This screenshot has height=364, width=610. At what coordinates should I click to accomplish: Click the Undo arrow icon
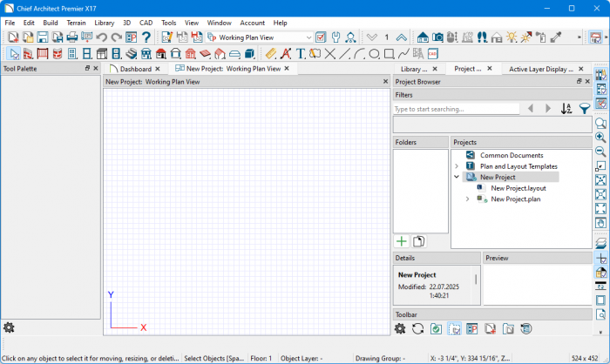pos(102,37)
